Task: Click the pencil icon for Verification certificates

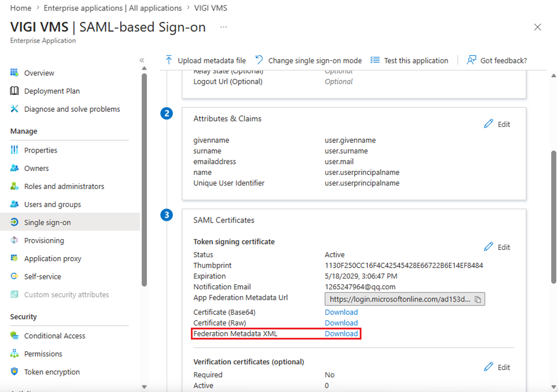Action: [489, 367]
